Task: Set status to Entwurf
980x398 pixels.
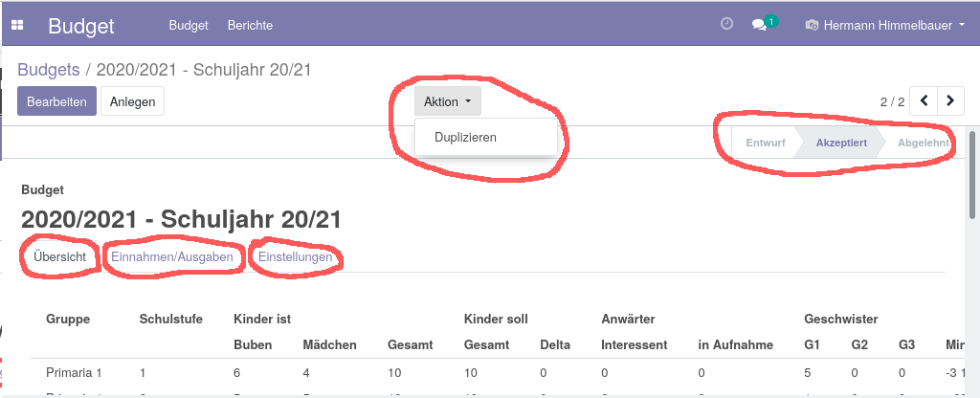Action: pos(766,143)
